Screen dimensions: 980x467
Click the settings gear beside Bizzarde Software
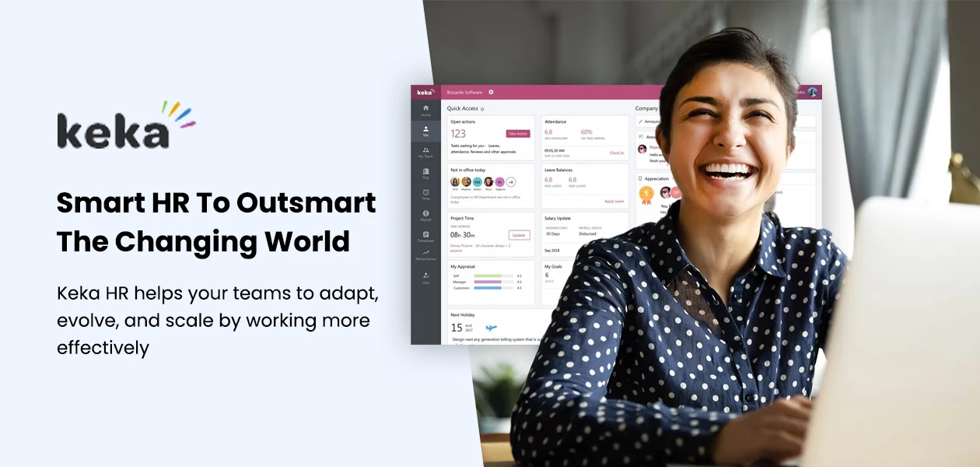[x=491, y=92]
